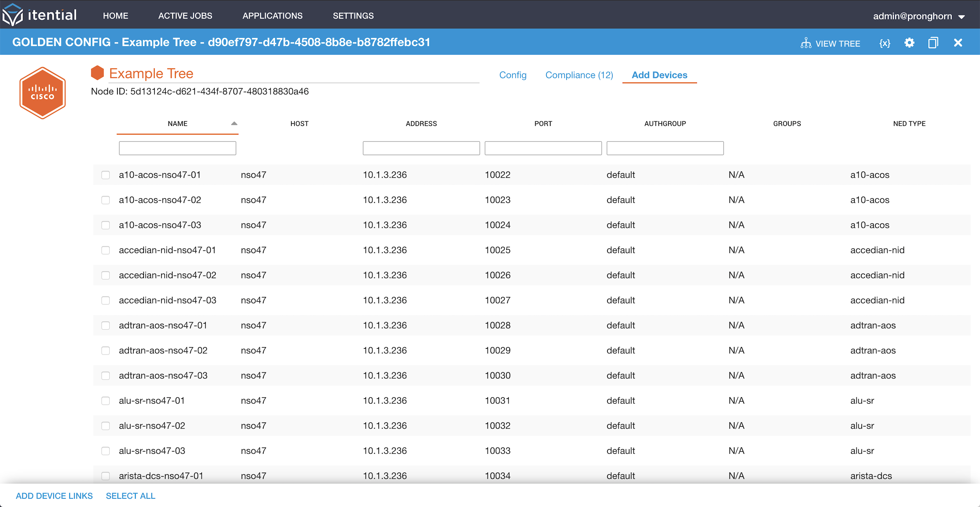Sort by NED TYPE column header

pos(909,124)
